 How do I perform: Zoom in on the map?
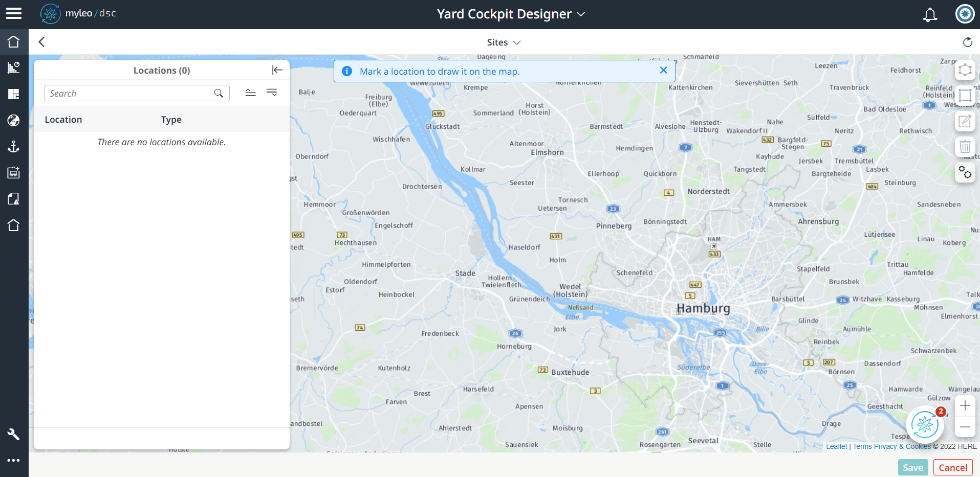(x=965, y=405)
